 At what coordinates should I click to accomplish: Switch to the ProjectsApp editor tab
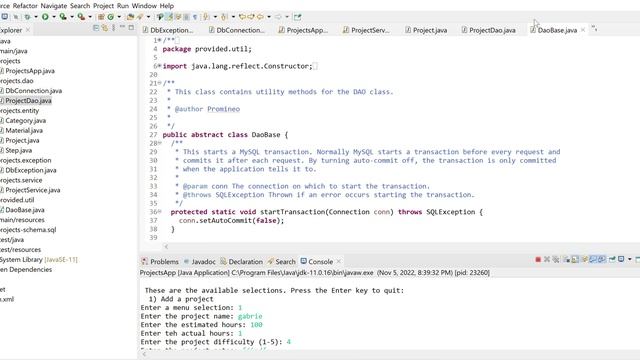point(303,30)
